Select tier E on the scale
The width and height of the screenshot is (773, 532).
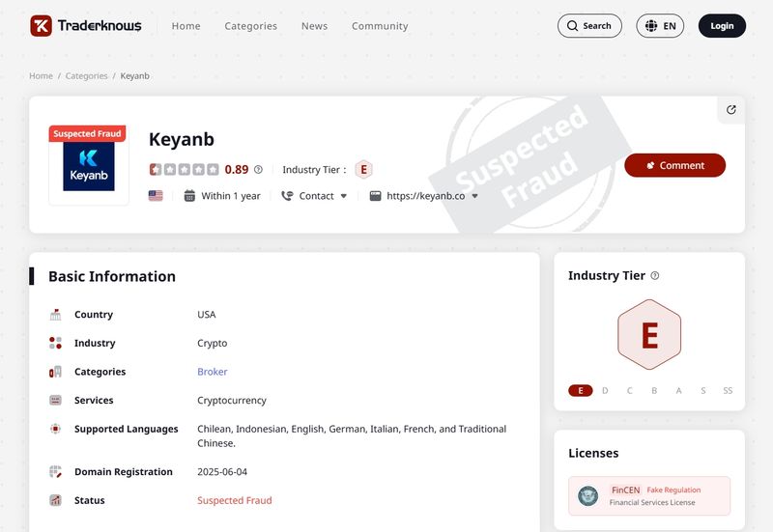click(581, 391)
